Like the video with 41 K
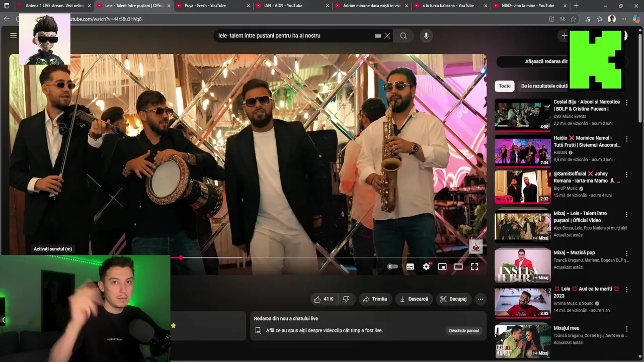 [x=324, y=299]
